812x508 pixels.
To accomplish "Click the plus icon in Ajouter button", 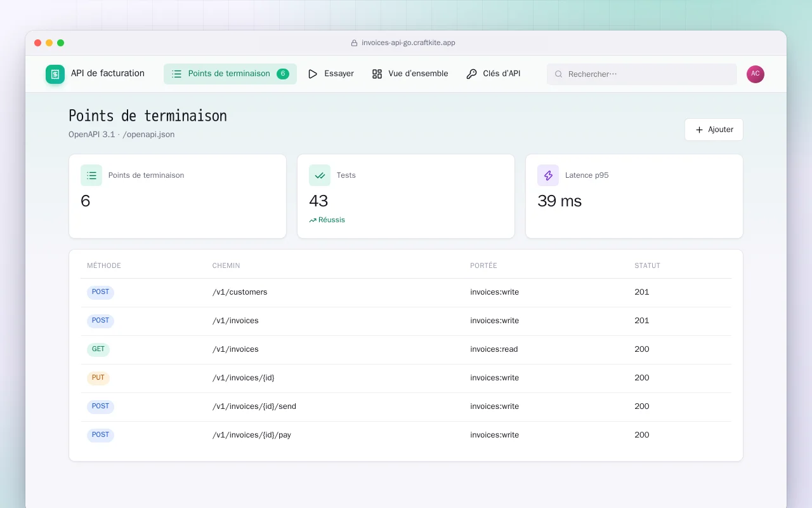I will [x=700, y=130].
